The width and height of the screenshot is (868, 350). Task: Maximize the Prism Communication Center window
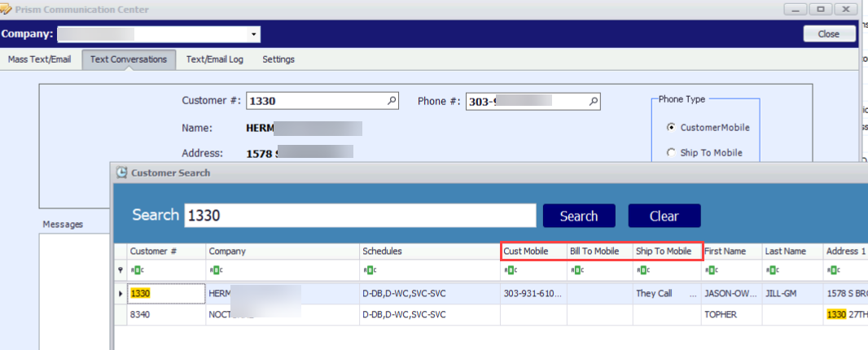click(821, 10)
